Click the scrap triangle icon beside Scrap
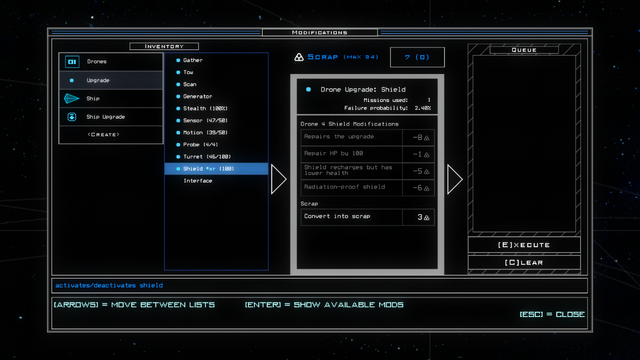 click(299, 57)
